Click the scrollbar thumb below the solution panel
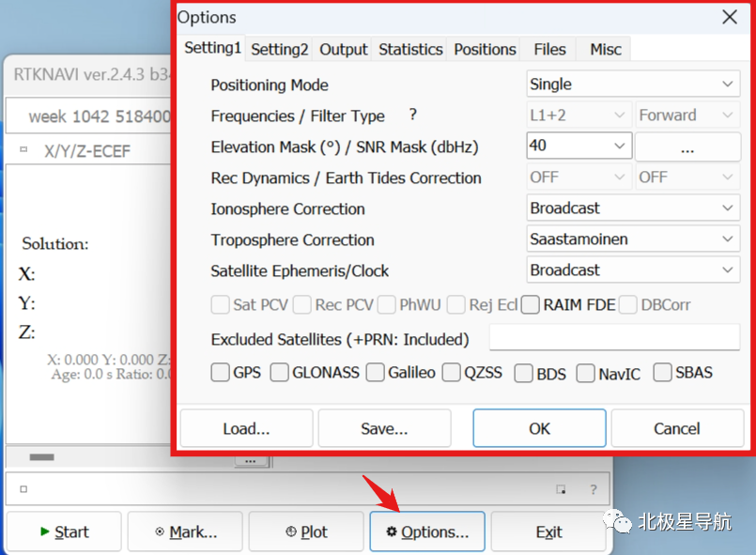Viewport: 756px width, 555px height. coord(41,457)
